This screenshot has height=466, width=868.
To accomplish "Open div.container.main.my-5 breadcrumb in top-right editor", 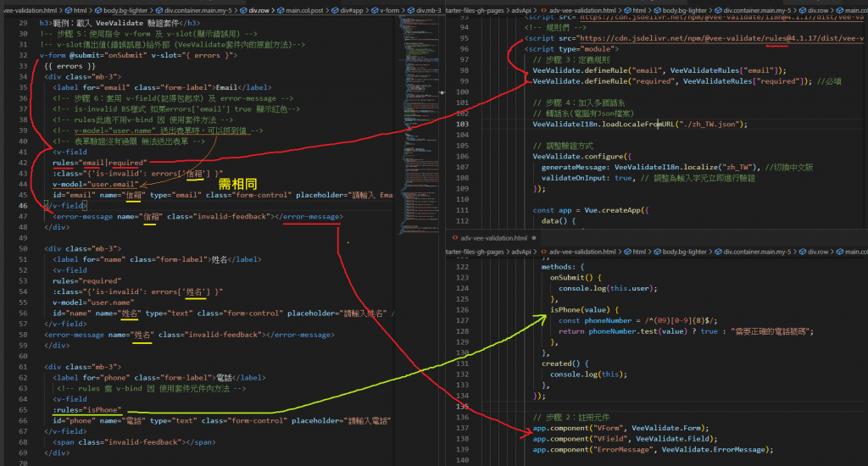I will 757,10.
